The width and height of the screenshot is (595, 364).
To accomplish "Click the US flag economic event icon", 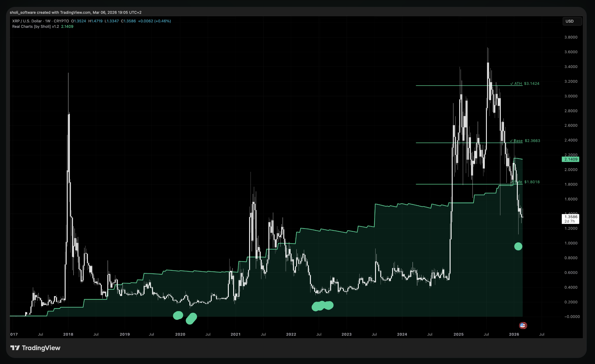I will (x=523, y=326).
